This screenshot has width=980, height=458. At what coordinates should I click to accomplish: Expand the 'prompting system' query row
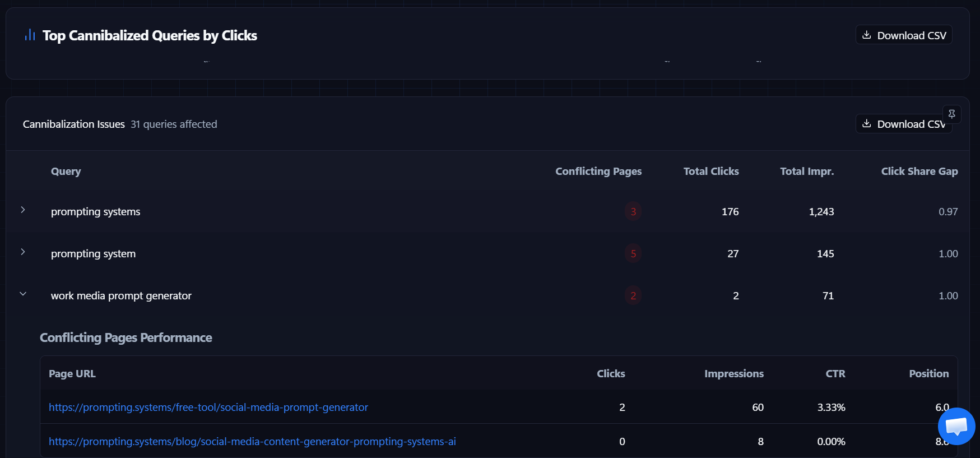point(23,252)
